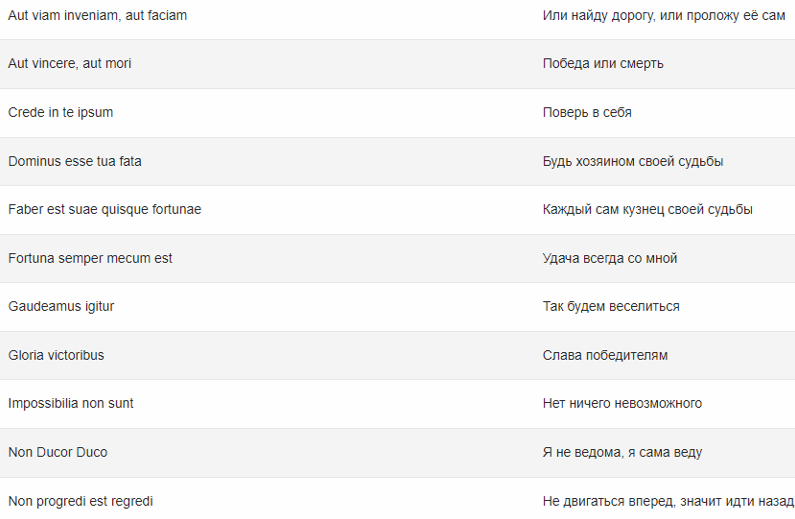Click 'Будь хозяином своей судьбы' translation
The image size is (795, 519).
click(633, 162)
